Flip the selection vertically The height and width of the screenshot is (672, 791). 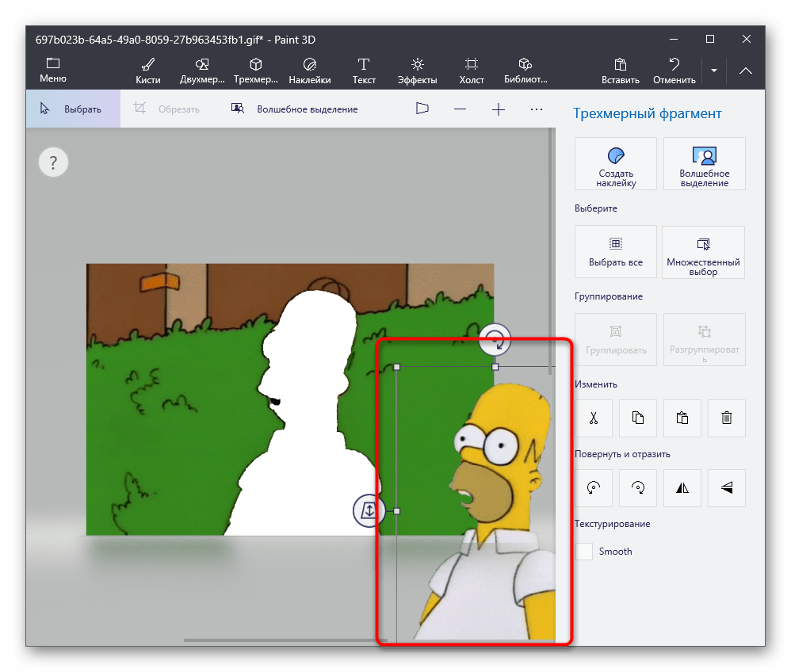(726, 488)
